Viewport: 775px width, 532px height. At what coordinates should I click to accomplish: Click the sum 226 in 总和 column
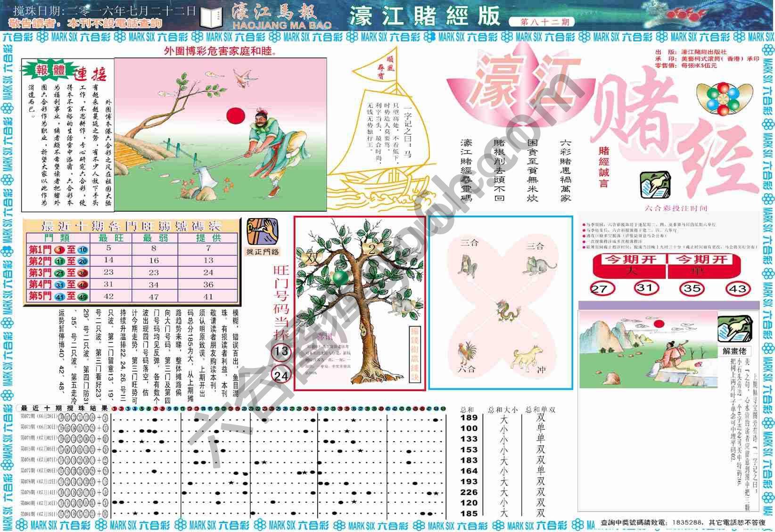pos(470,492)
